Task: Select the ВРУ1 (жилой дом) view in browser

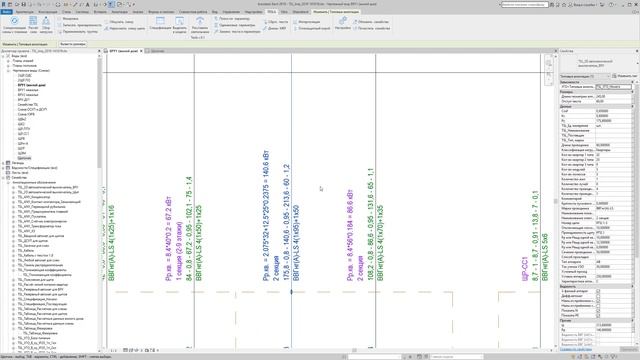Action: [x=32, y=85]
